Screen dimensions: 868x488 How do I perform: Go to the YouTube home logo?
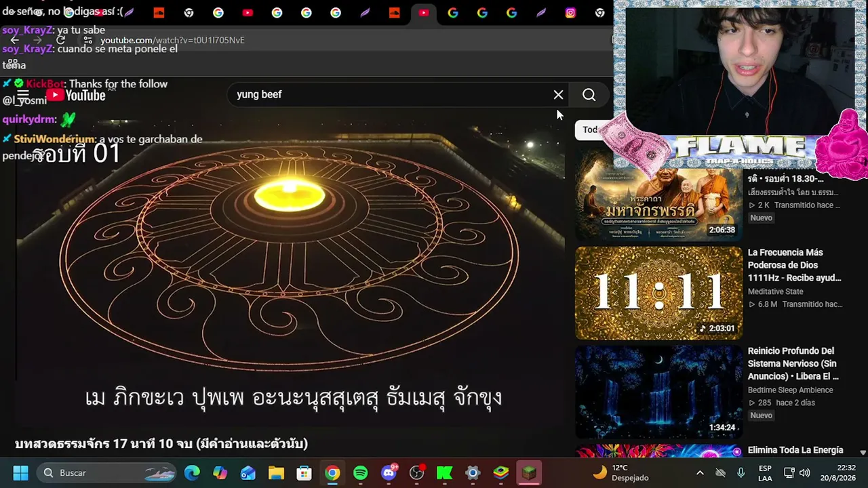click(x=76, y=95)
